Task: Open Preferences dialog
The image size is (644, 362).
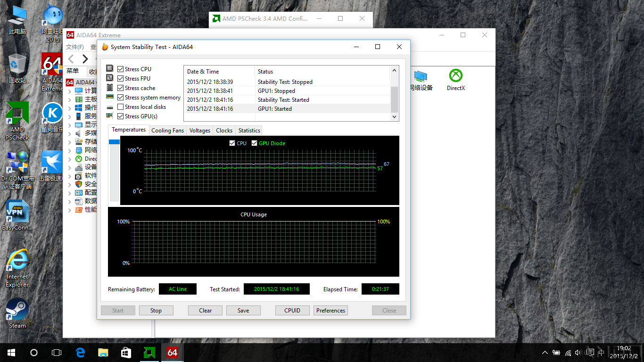Action: click(x=330, y=311)
